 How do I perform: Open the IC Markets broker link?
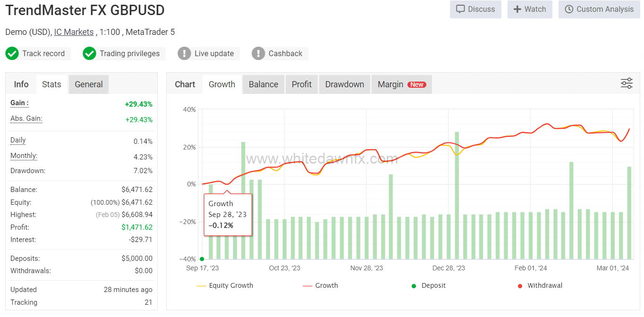pyautogui.click(x=74, y=32)
